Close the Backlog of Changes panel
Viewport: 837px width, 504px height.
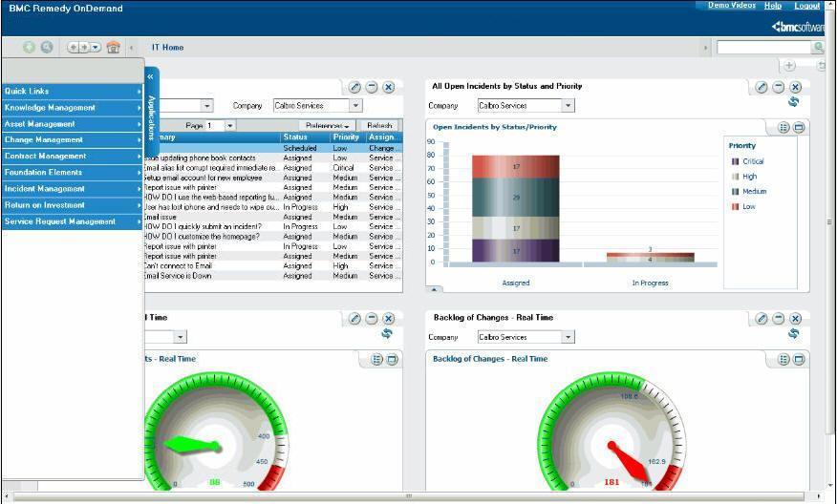click(x=795, y=319)
